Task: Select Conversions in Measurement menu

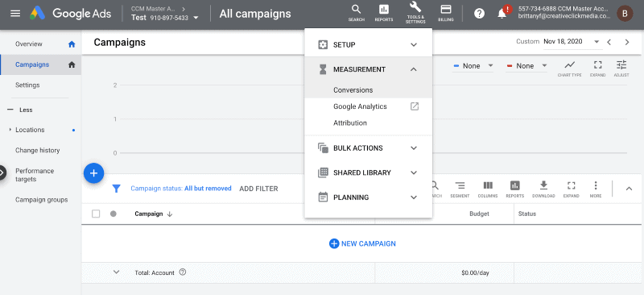Action: 353,90
